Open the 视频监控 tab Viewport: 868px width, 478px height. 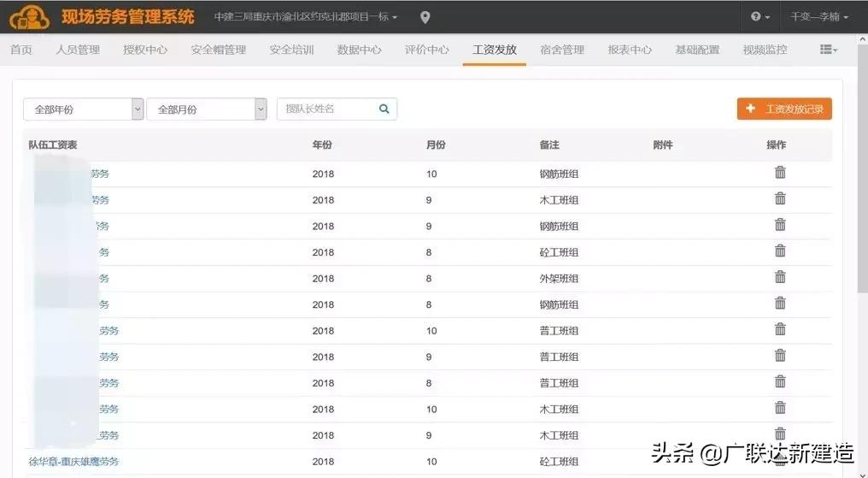click(765, 50)
